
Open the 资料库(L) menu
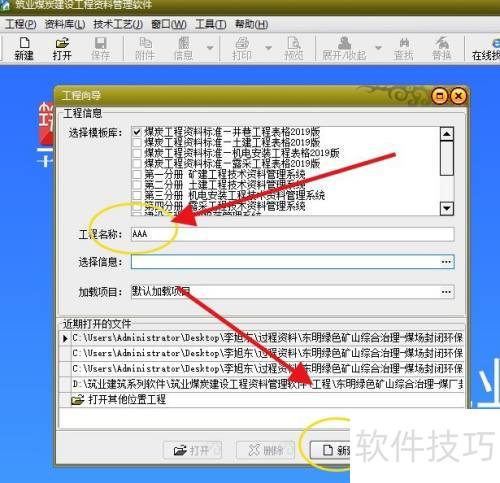[x=65, y=24]
